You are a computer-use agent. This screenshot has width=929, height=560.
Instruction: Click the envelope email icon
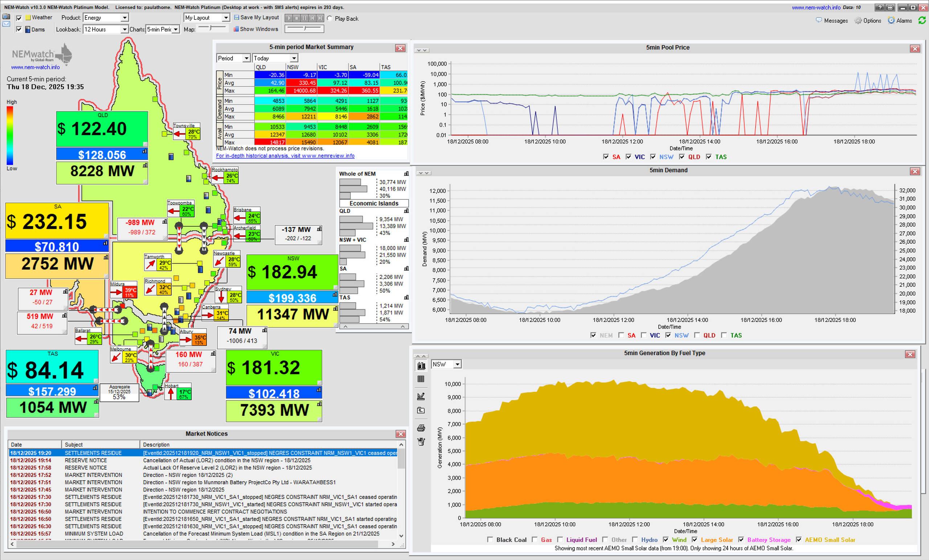pyautogui.click(x=6, y=24)
